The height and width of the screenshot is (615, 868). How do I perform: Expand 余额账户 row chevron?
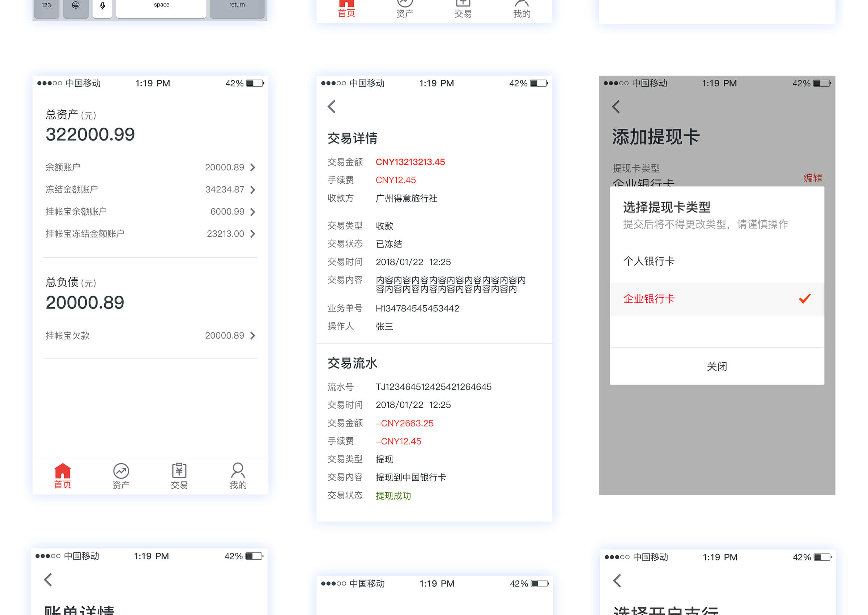[253, 167]
